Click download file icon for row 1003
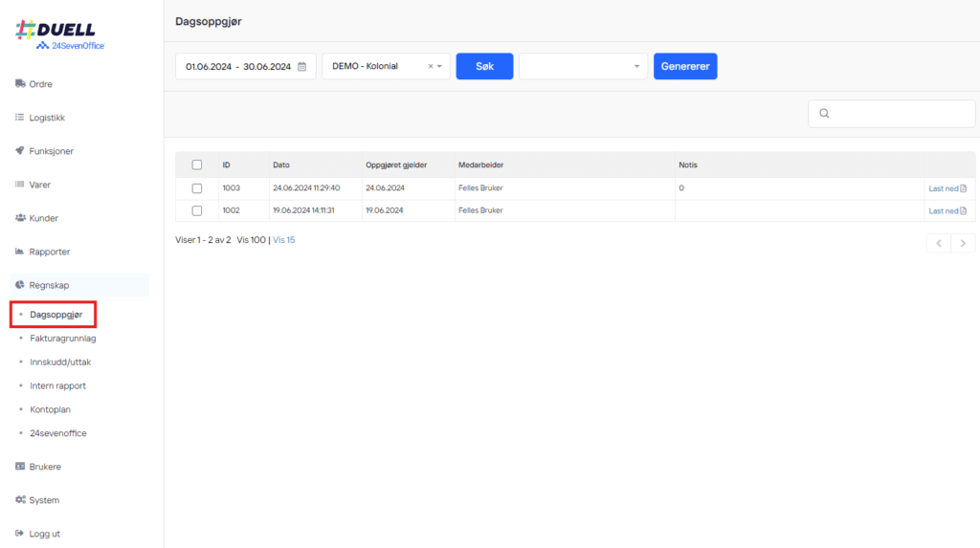This screenshot has height=548, width=980. pos(963,188)
